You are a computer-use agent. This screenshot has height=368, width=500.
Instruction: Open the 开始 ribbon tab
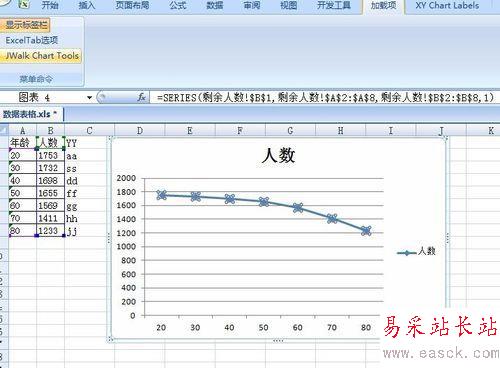[50, 5]
